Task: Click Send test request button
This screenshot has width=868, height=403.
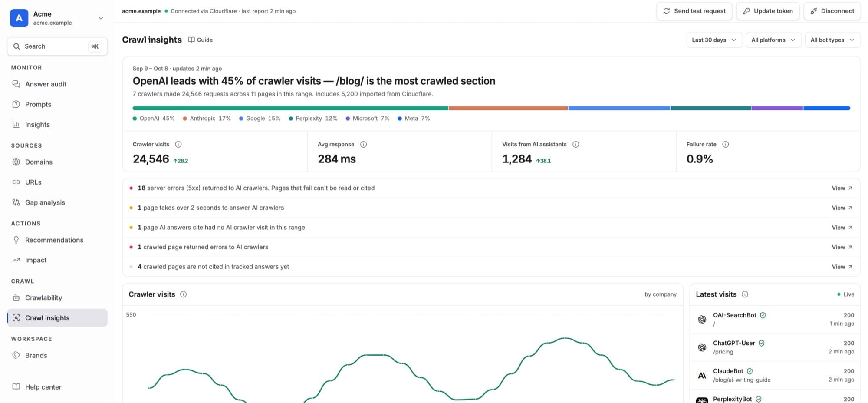Action: tap(694, 11)
